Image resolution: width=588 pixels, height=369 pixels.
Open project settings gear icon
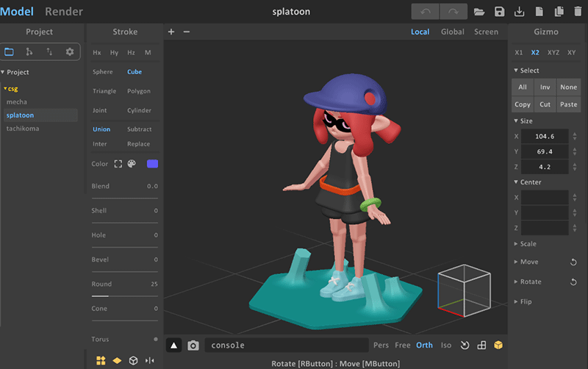(x=70, y=51)
